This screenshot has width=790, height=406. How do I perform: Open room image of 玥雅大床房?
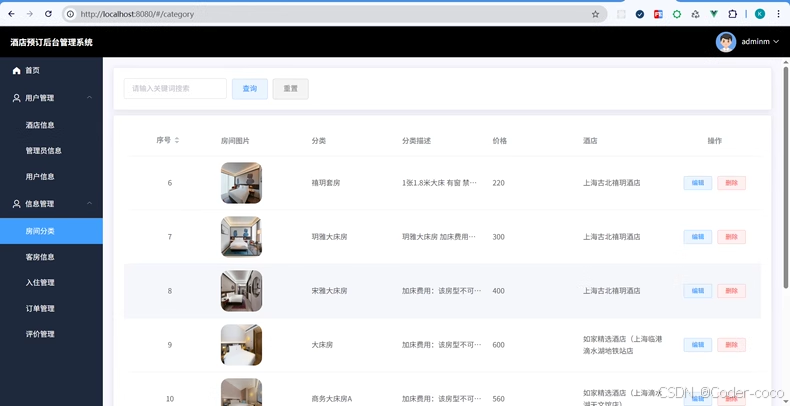point(241,237)
